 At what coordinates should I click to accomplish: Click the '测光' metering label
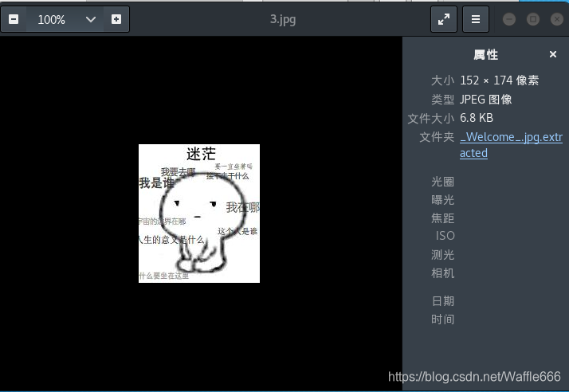(x=443, y=255)
